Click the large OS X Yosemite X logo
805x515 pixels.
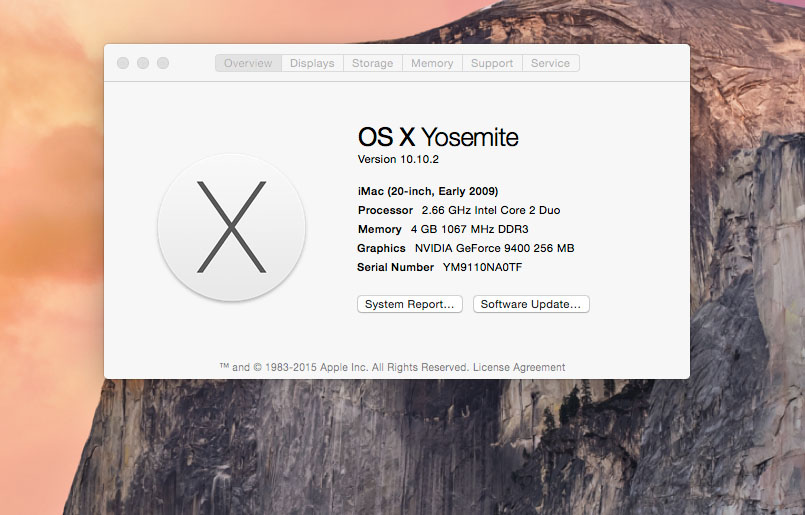tap(231, 227)
